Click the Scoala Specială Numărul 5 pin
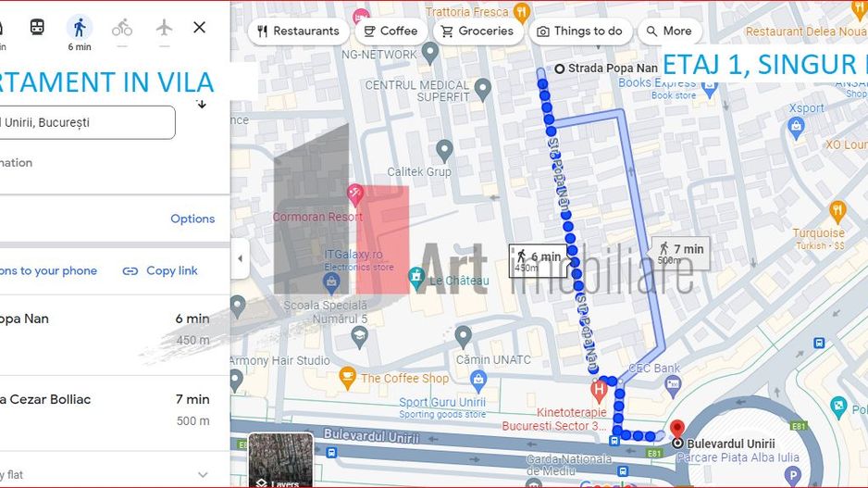Viewport: 868px width, 488px height. point(360,337)
